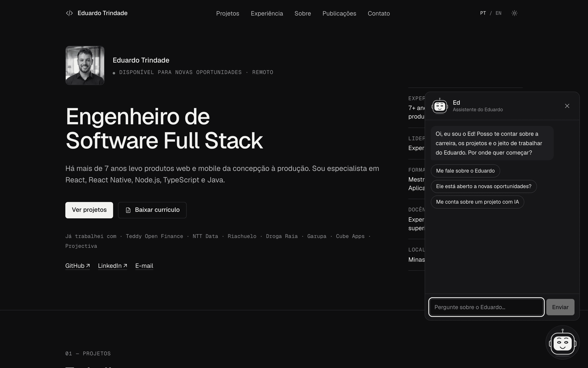
Task: Click the floating robot chat launcher
Action: pos(562,342)
